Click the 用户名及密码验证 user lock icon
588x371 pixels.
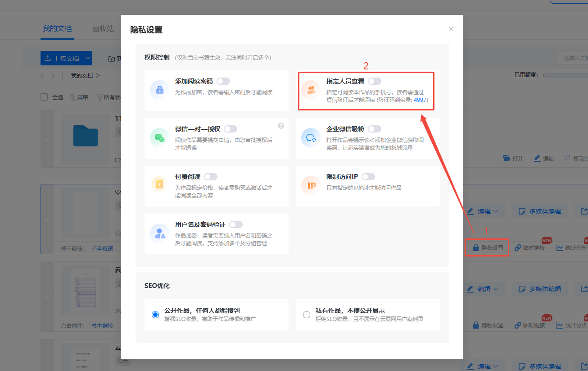tap(159, 233)
